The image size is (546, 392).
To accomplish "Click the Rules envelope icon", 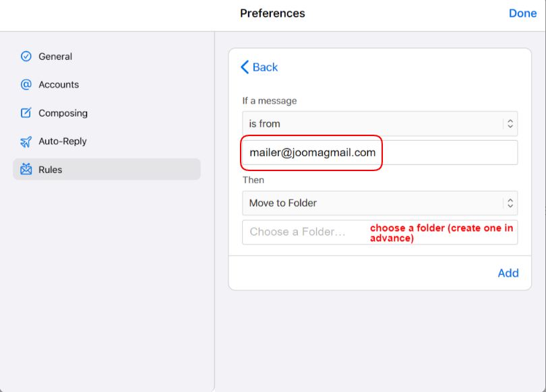I will click(x=26, y=170).
